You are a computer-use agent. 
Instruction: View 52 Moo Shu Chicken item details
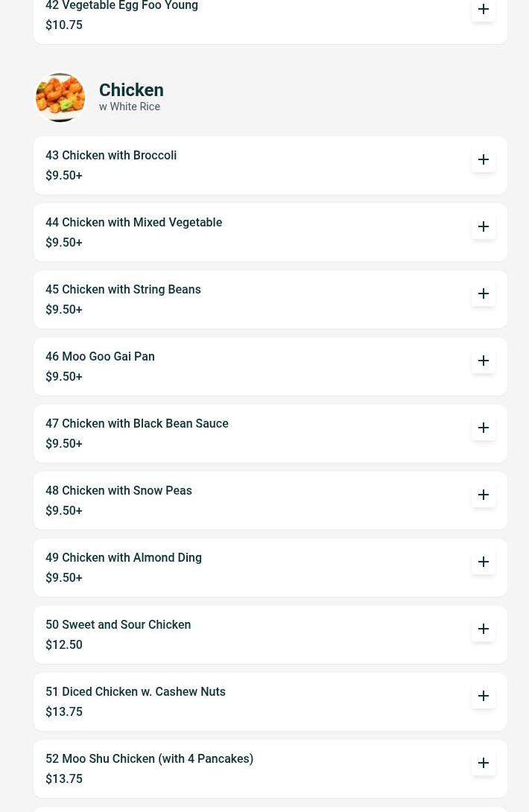point(270,769)
